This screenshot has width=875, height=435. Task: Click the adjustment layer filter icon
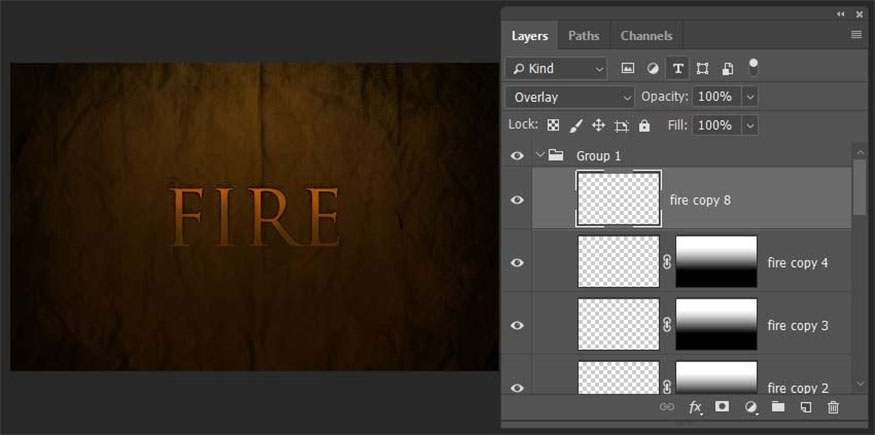653,69
